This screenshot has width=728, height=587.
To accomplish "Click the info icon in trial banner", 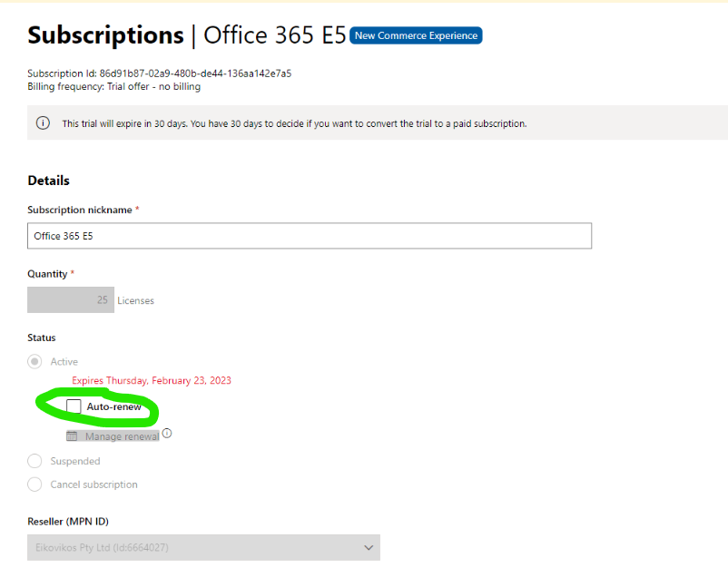I will tap(43, 123).
